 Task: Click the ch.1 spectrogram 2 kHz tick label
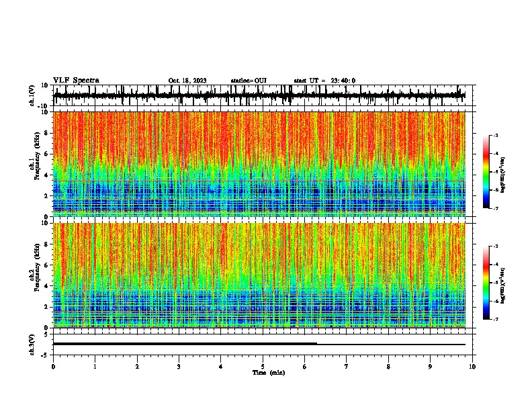[46, 195]
